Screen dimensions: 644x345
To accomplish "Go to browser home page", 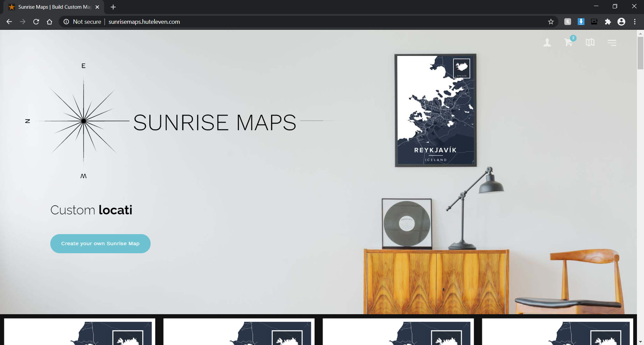I will (x=50, y=22).
